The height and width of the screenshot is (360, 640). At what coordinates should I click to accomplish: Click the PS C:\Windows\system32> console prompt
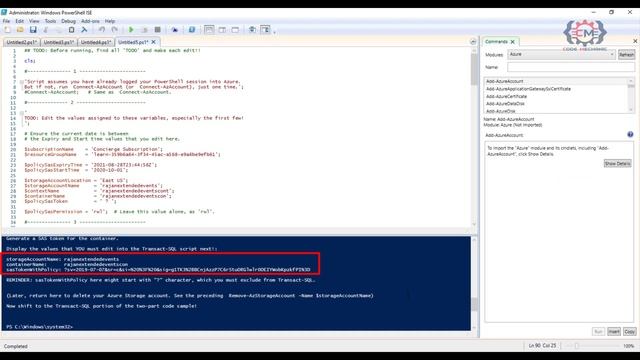[x=40, y=327]
